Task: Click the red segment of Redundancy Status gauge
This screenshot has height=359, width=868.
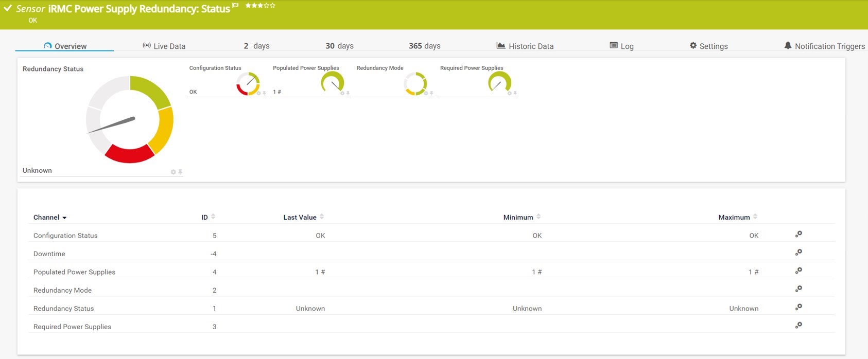Action: [x=130, y=153]
